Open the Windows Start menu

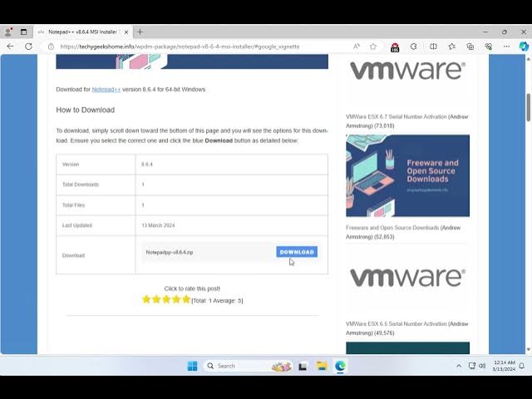pyautogui.click(x=192, y=366)
